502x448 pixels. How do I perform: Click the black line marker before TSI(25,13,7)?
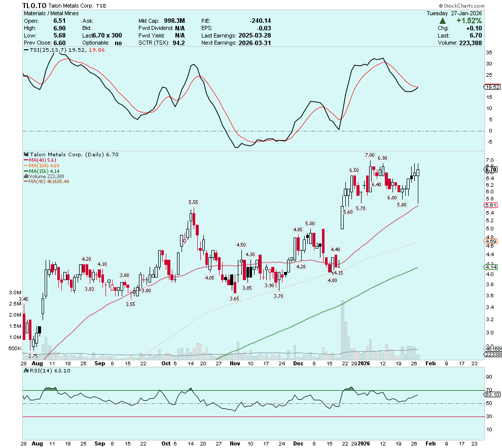[x=26, y=50]
